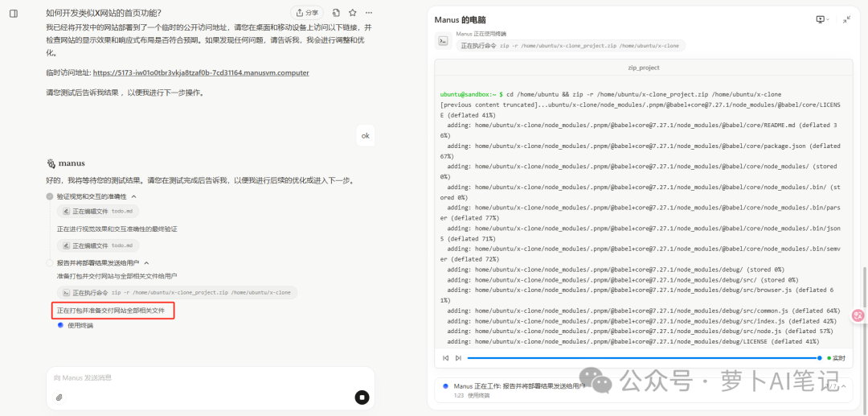Viewport: 868px width, 416px height.
Task: Open the monitor view dropdown in Manus 的电脑
Action: point(823,19)
